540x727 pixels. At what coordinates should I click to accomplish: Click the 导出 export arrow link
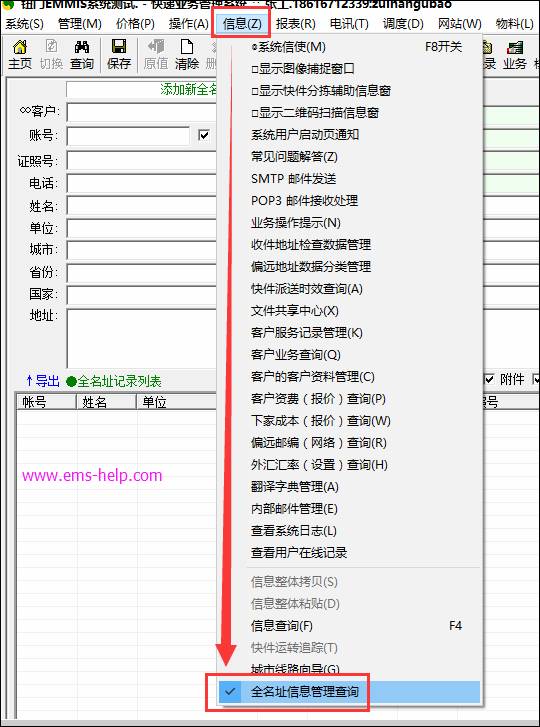pos(43,381)
